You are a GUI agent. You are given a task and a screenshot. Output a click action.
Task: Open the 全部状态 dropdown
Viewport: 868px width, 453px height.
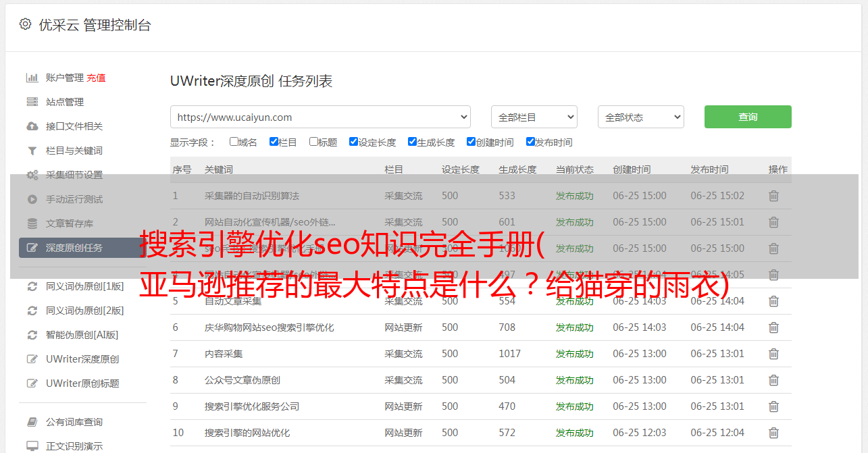pyautogui.click(x=640, y=117)
